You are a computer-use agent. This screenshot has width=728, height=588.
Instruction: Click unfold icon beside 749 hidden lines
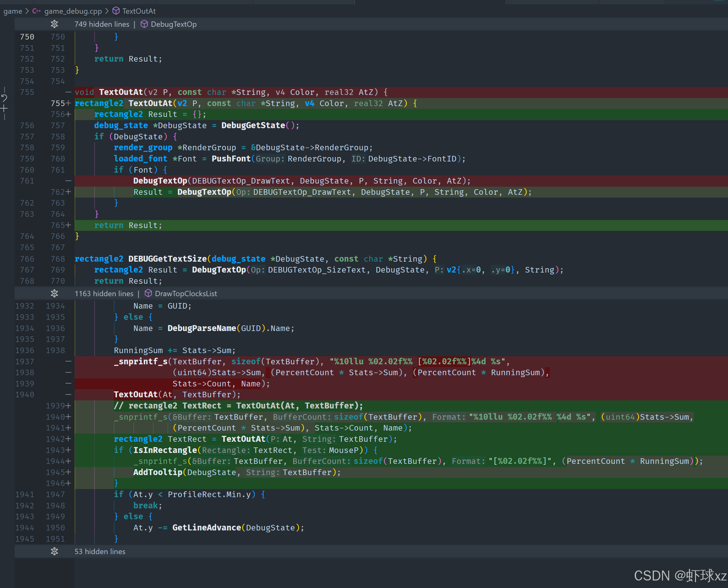tap(54, 24)
